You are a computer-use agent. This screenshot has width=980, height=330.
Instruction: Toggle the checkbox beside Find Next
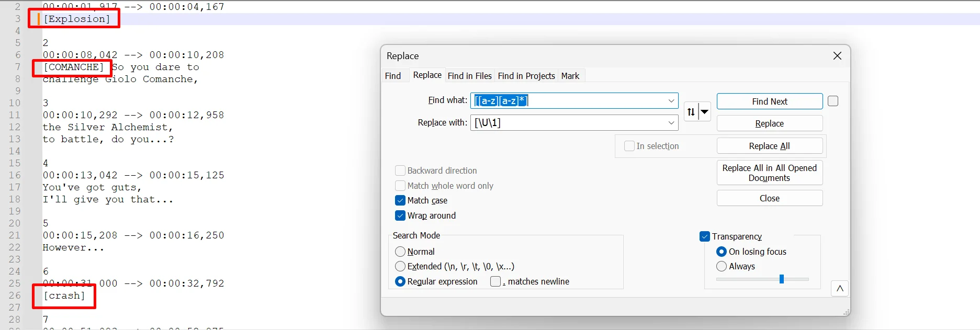point(833,101)
